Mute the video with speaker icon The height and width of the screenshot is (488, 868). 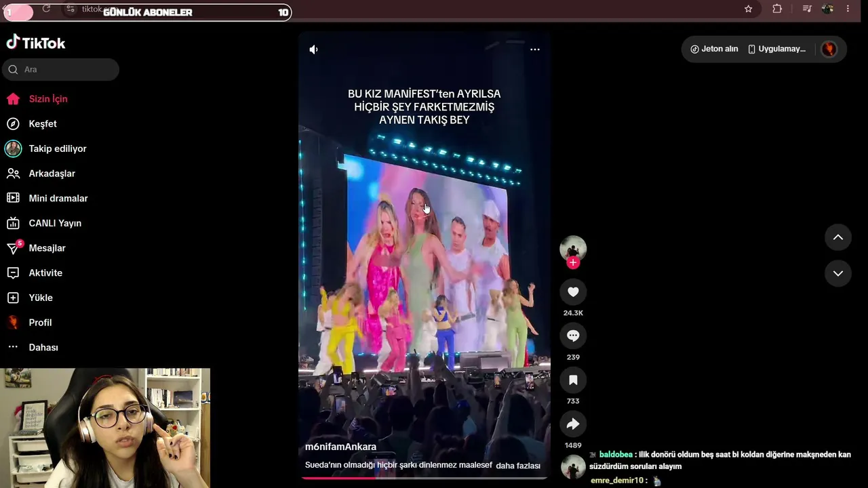click(x=313, y=49)
